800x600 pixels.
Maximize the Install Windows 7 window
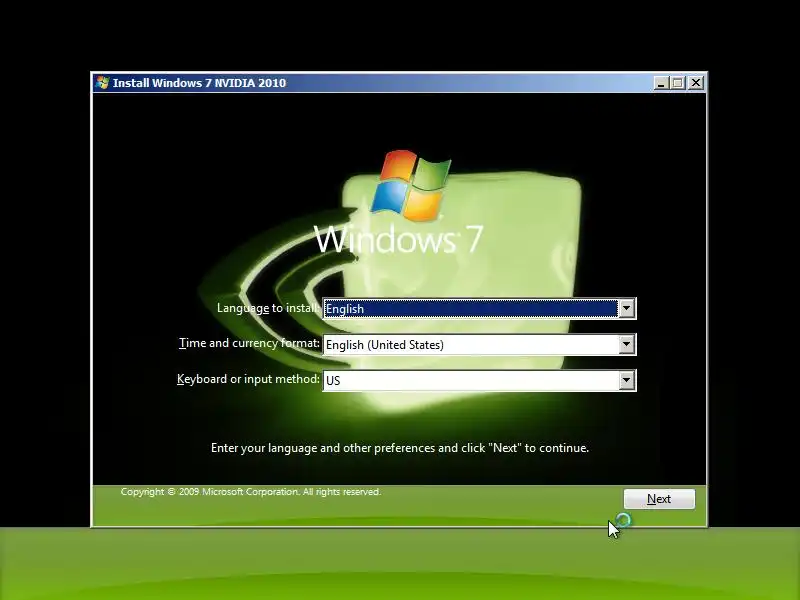(678, 83)
